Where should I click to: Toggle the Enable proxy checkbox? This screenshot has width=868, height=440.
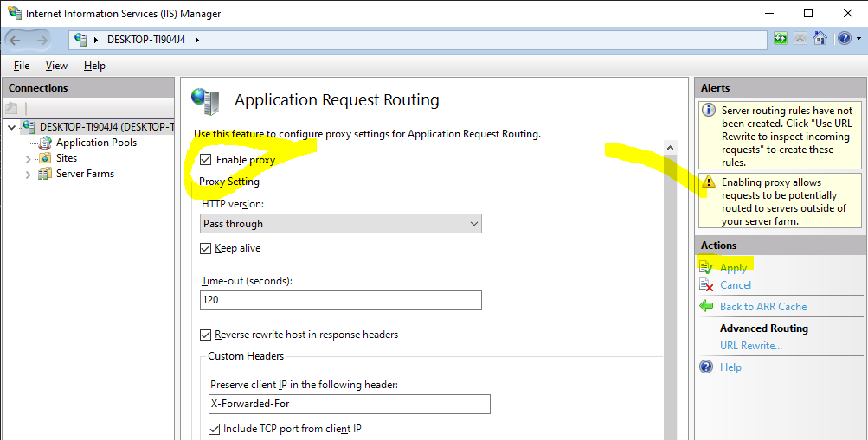tap(206, 160)
